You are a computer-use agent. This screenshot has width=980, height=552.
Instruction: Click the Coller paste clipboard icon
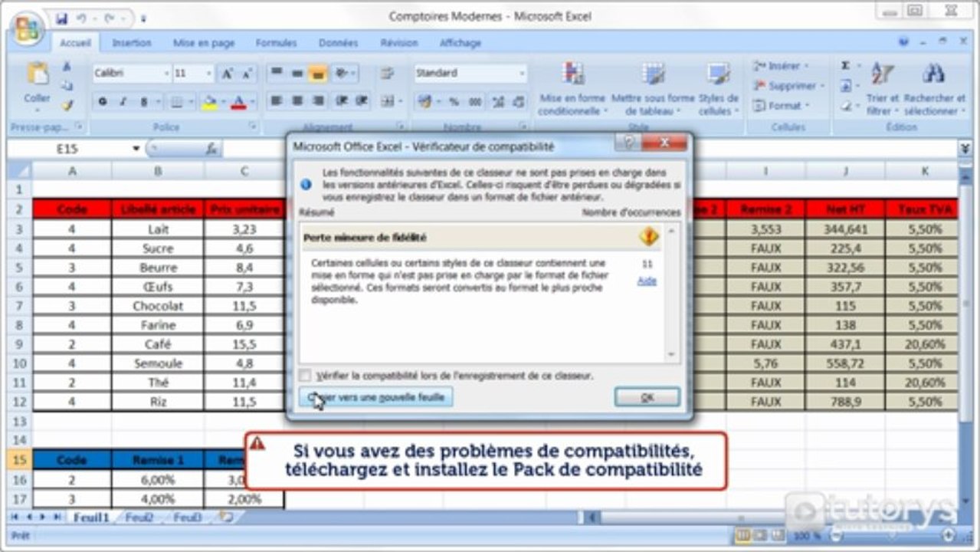click(37, 74)
